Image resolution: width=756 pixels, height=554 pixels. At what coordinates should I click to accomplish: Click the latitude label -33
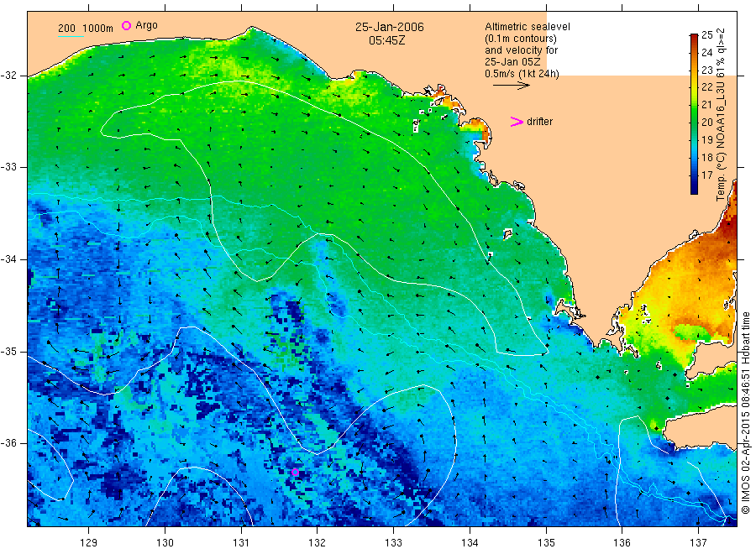click(8, 167)
